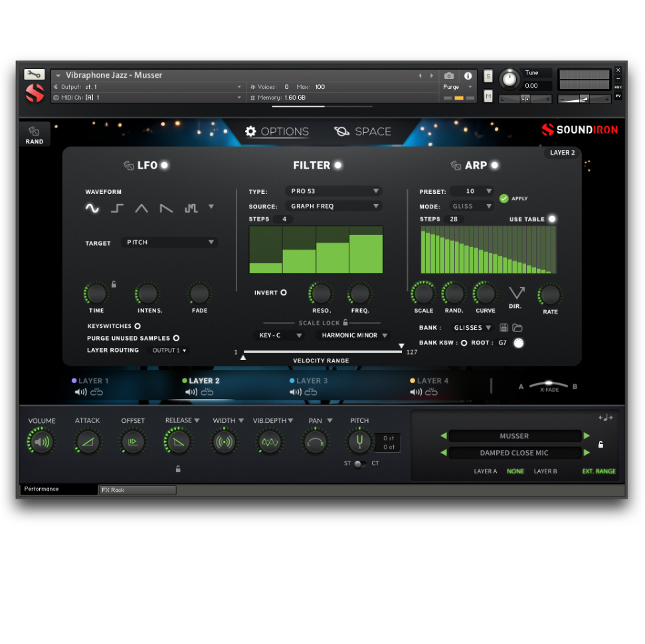Select the LAYER 3 button

point(309,381)
